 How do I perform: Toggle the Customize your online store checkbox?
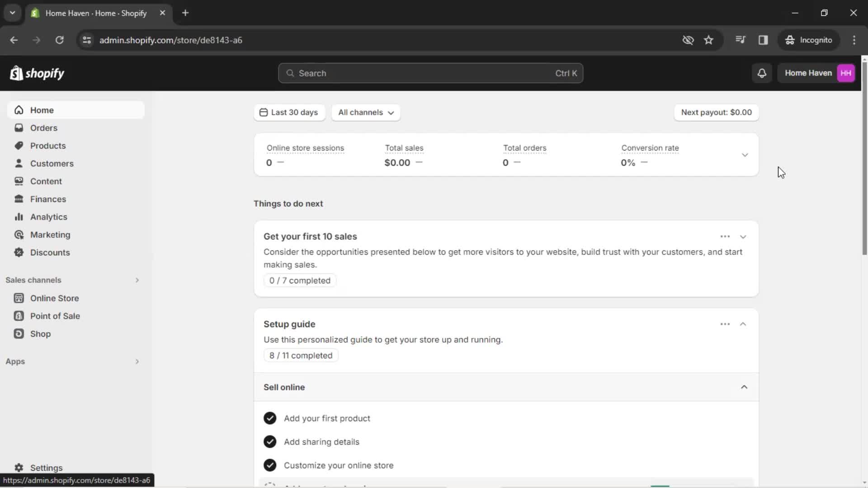pos(270,465)
